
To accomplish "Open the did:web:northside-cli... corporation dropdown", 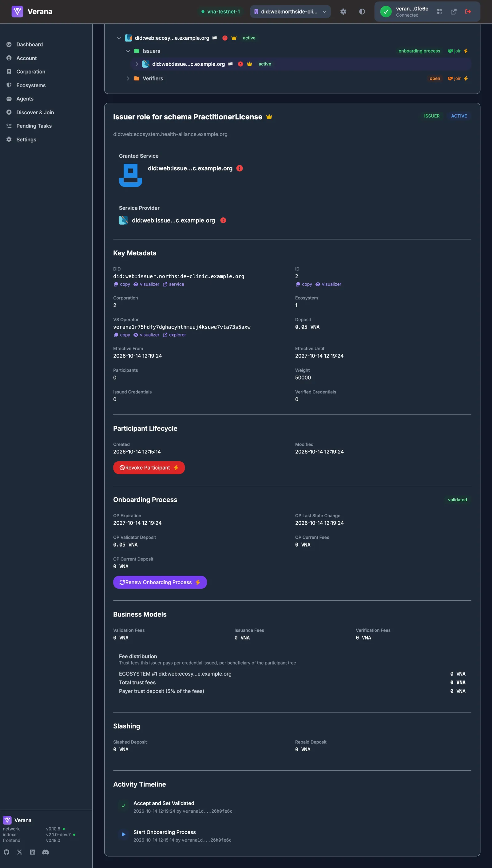I will tap(290, 11).
